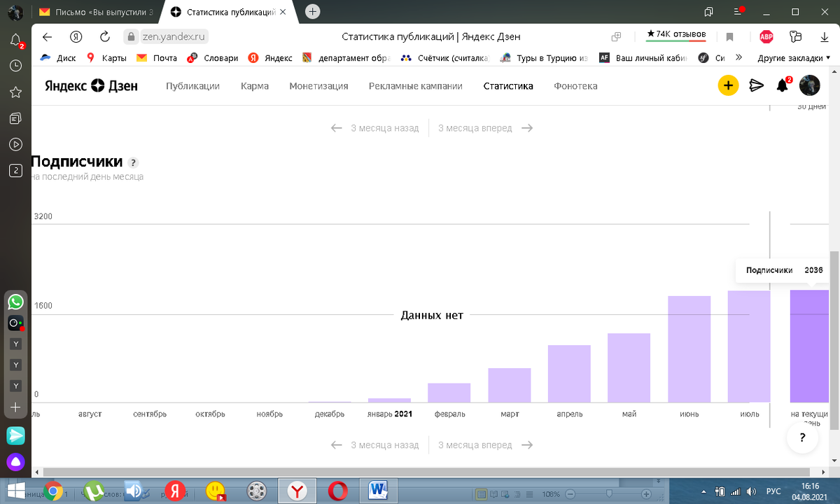
Task: Reload the current page
Action: tap(105, 36)
